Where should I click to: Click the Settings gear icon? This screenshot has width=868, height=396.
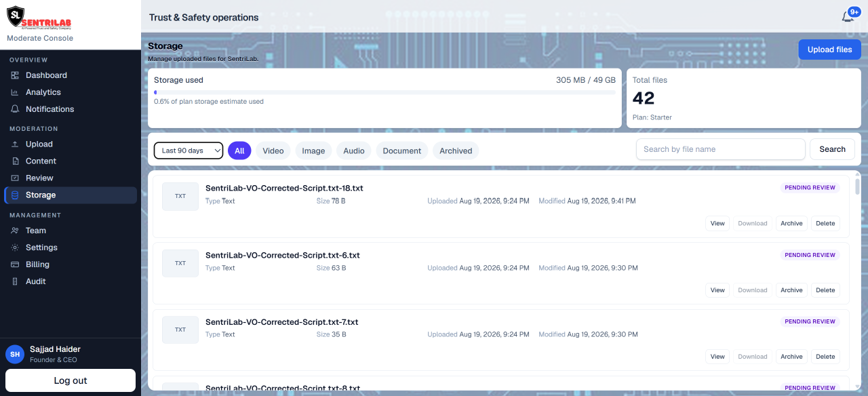(x=15, y=248)
